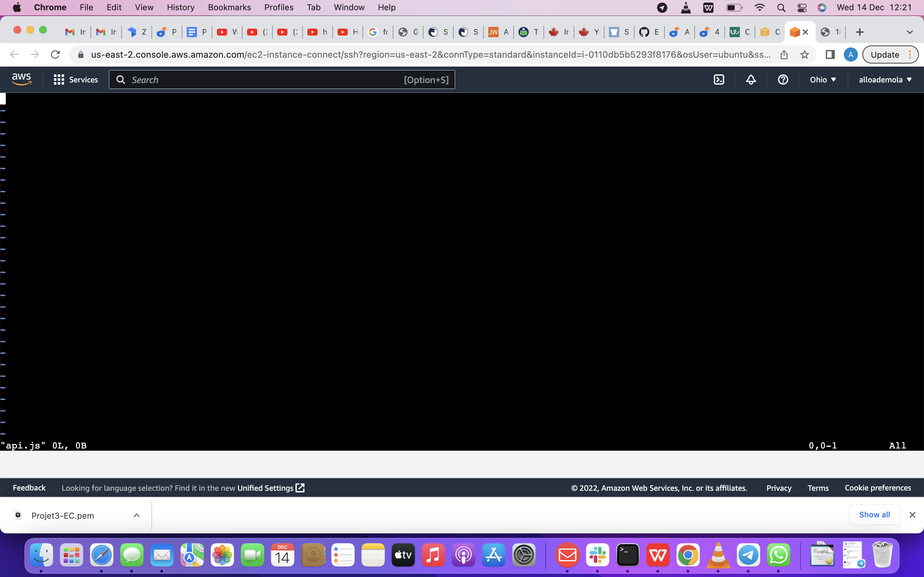Image resolution: width=924 pixels, height=577 pixels.
Task: Open Terminal from the Dock
Action: click(x=627, y=555)
